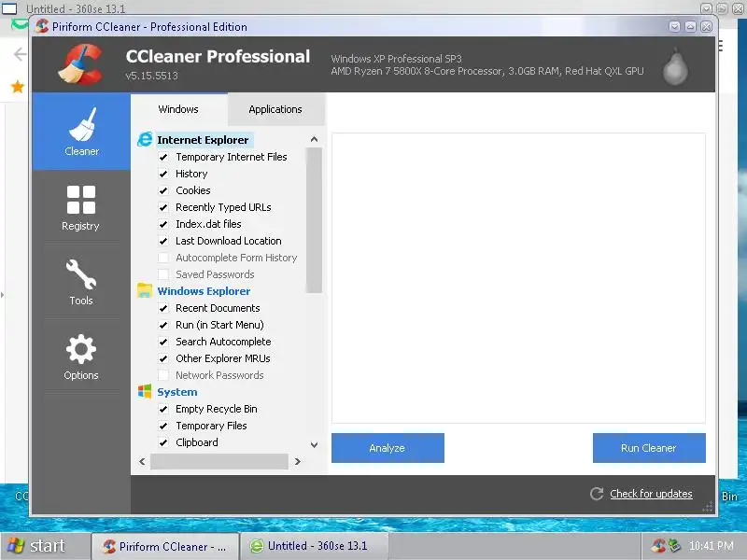747x560 pixels.
Task: Uncheck Last Download Location
Action: tap(163, 241)
